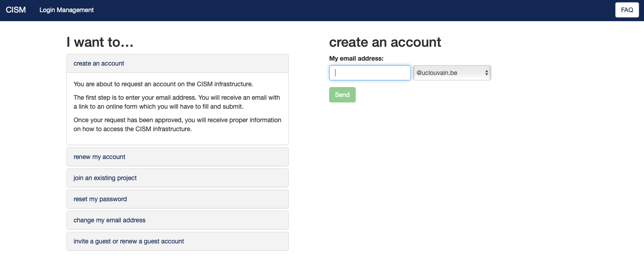The width and height of the screenshot is (644, 256).
Task: Collapse the create an account panel header
Action: (x=177, y=63)
